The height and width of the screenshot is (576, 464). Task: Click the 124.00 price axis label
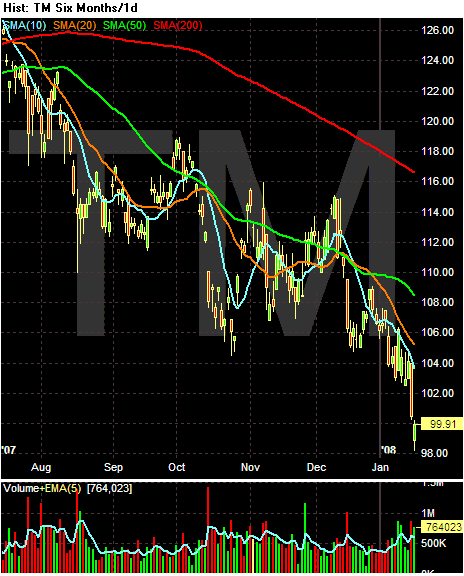(x=437, y=60)
